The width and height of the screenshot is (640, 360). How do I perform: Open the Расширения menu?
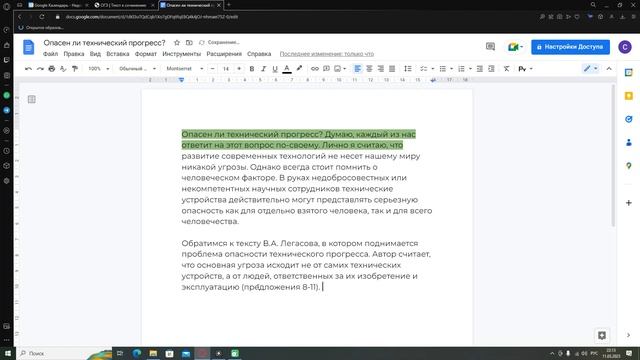224,54
